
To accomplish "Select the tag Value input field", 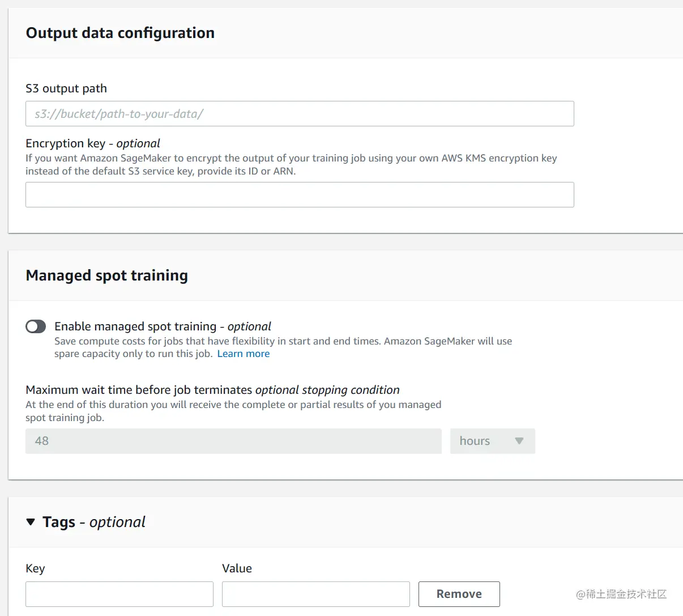I will click(x=315, y=594).
